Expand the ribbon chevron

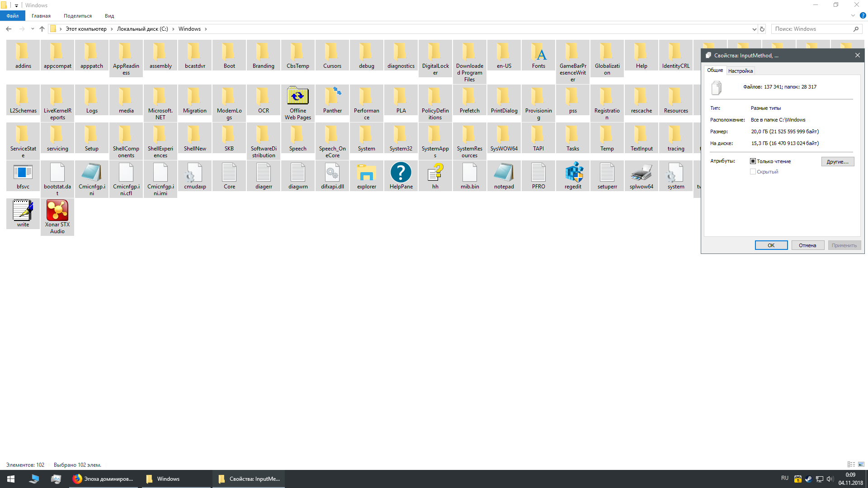[x=853, y=15]
